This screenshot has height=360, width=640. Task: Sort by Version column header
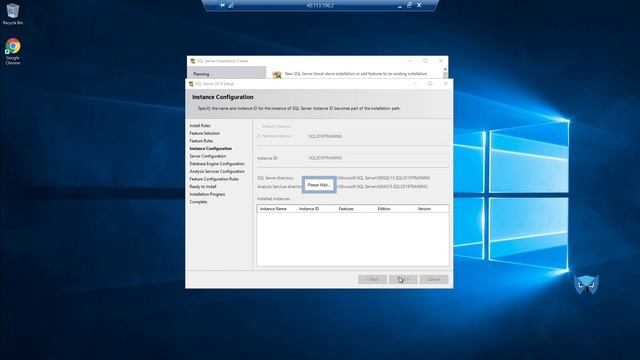[x=432, y=209]
